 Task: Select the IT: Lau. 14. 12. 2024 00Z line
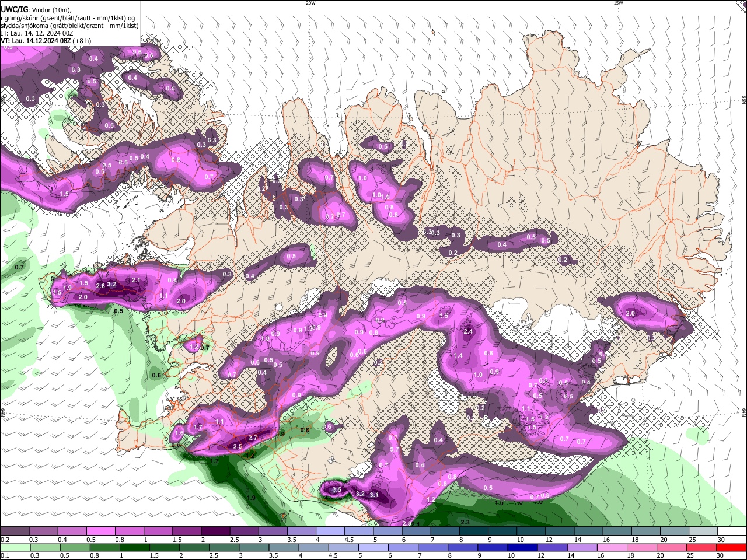point(37,33)
